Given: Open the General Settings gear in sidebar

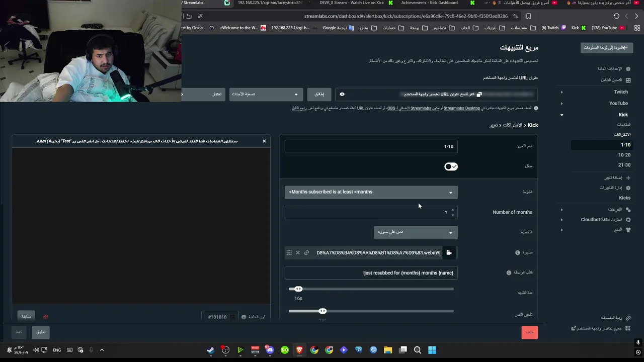Looking at the screenshot, I should click(x=628, y=68).
